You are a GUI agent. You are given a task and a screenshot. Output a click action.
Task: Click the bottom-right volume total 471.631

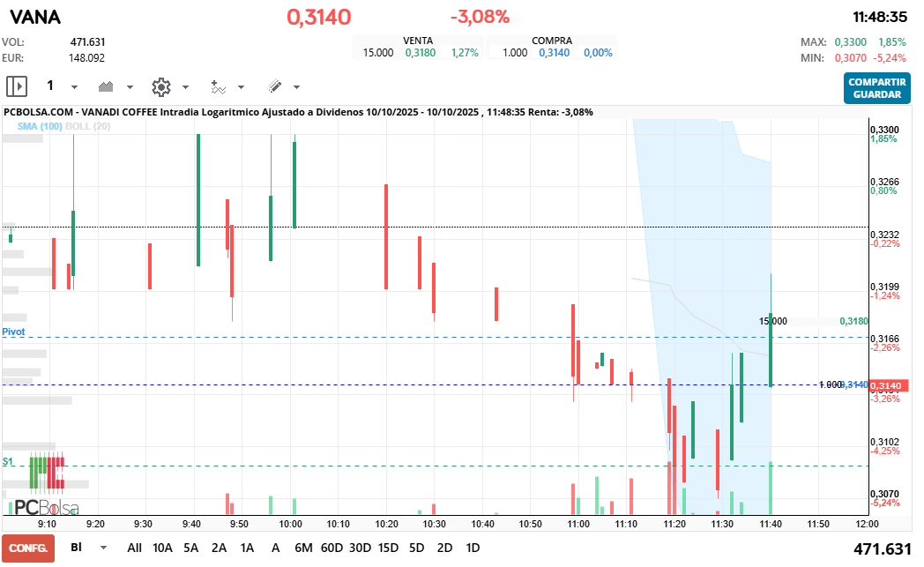click(x=883, y=548)
